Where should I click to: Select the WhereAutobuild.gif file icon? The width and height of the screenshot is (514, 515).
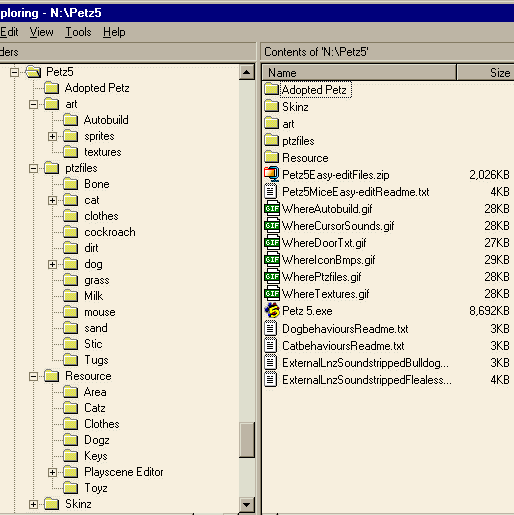pyautogui.click(x=272, y=209)
